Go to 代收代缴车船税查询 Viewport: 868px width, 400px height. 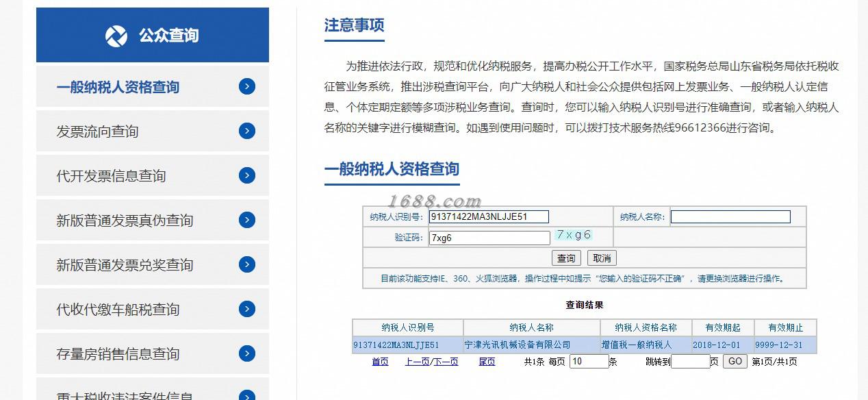click(x=153, y=309)
